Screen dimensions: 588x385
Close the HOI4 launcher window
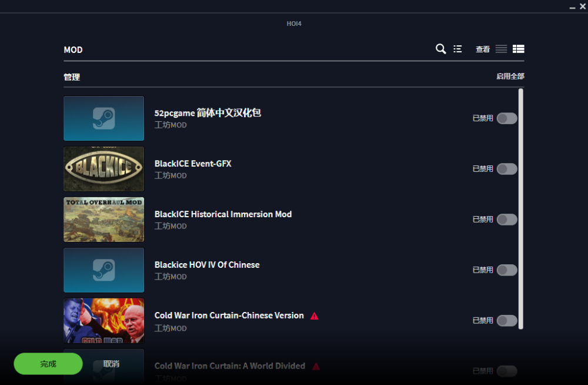583,6
